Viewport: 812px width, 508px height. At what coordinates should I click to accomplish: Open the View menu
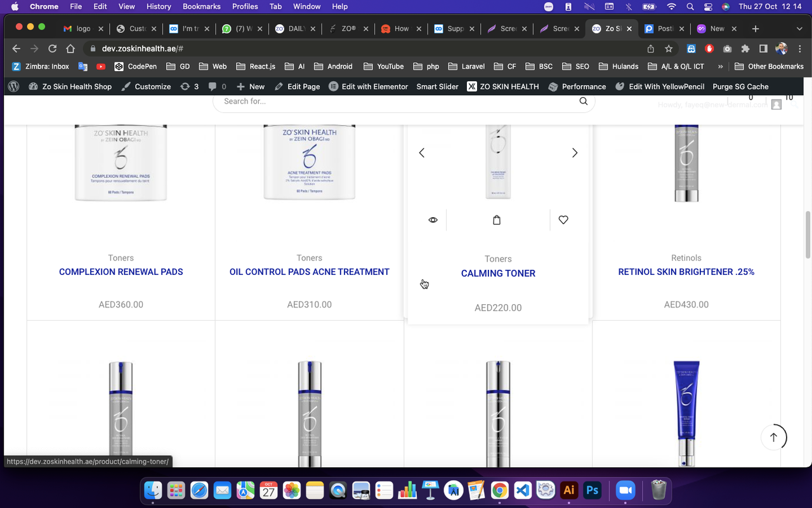127,6
